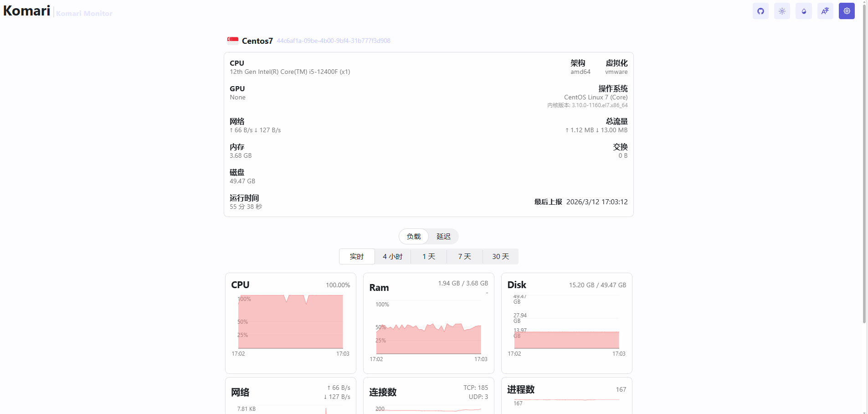Click the Komari logo title
The image size is (868, 414).
click(x=26, y=10)
